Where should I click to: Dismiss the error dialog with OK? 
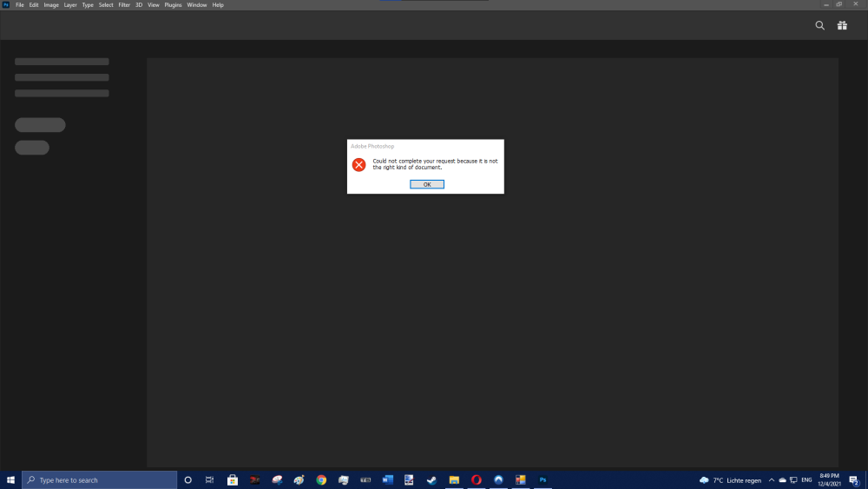point(427,184)
